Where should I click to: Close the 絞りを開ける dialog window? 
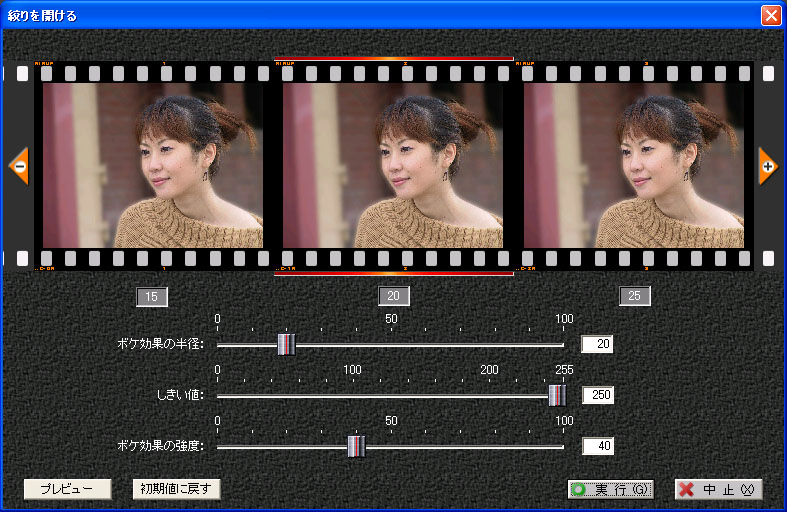tap(770, 15)
